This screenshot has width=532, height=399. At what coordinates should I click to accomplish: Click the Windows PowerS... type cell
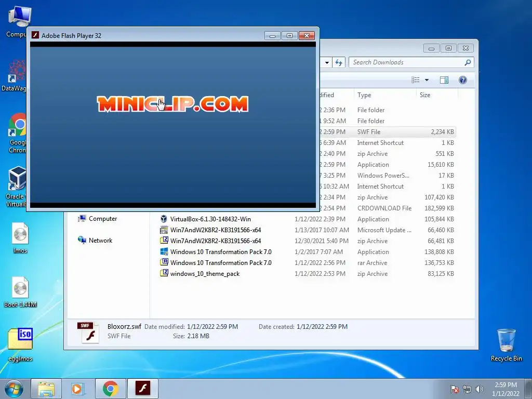coord(383,176)
